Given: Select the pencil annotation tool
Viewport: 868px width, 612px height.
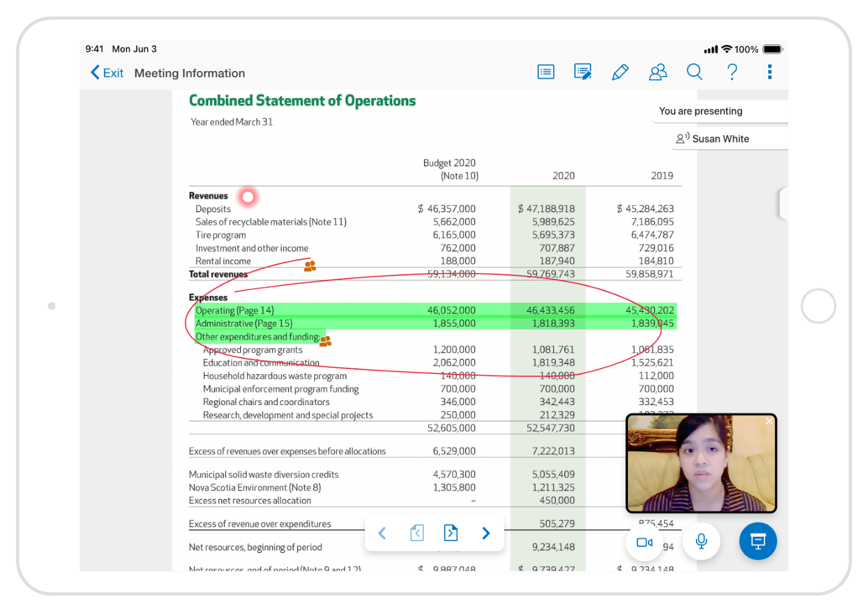Looking at the screenshot, I should (620, 72).
